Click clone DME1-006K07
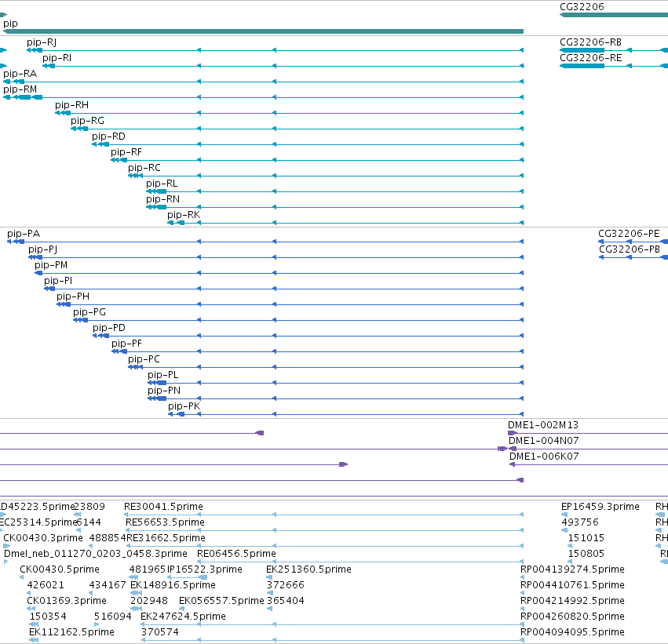 click(x=544, y=457)
